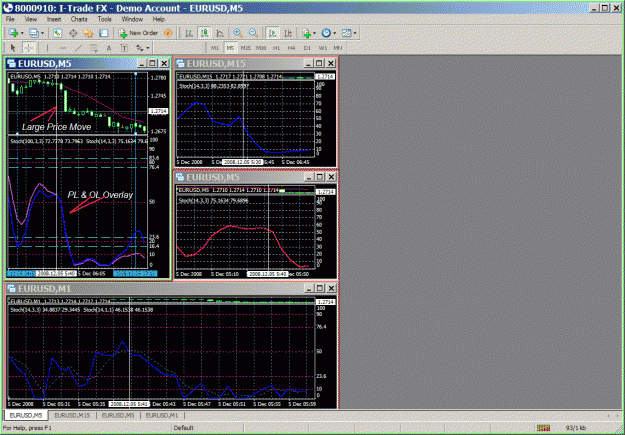Open the Insert menu
This screenshot has height=435, width=625.
54,19
